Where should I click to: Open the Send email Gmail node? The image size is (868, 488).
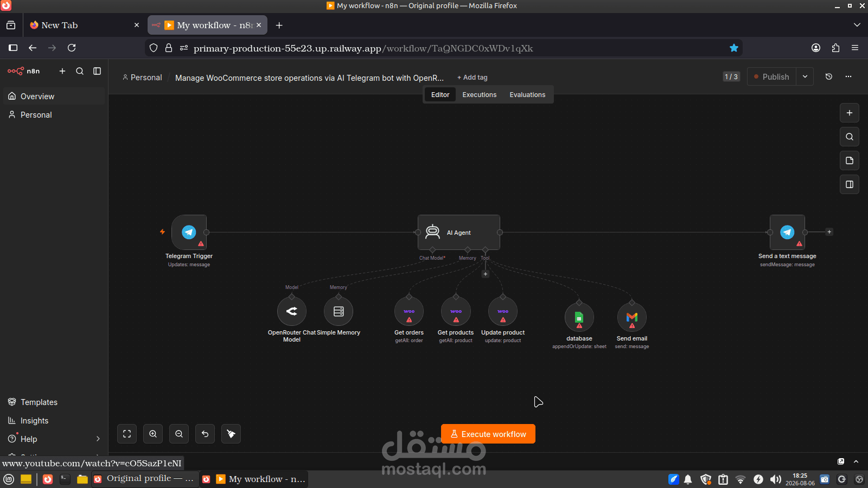pyautogui.click(x=632, y=317)
